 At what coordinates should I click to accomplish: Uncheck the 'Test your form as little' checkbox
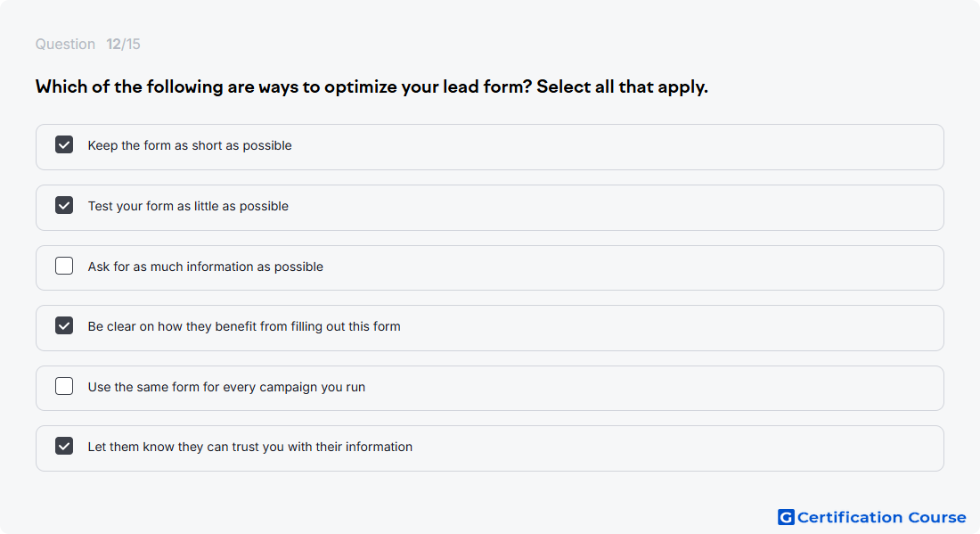click(x=64, y=205)
